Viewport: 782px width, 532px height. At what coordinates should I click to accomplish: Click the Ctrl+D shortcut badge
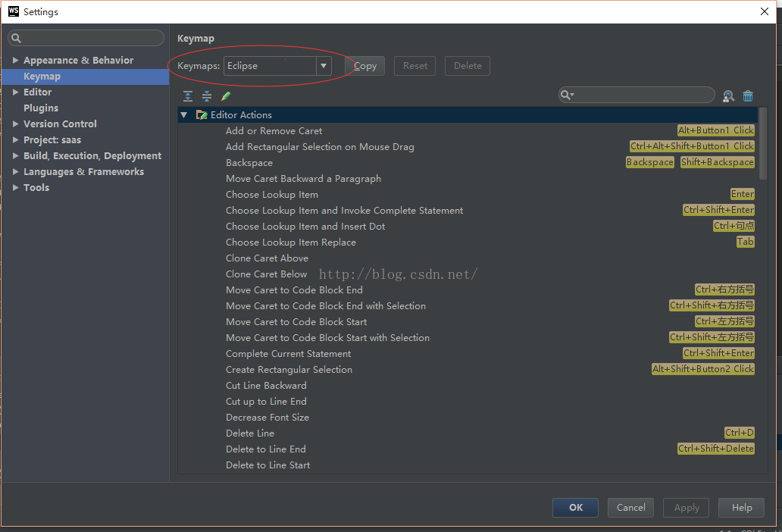pos(739,433)
